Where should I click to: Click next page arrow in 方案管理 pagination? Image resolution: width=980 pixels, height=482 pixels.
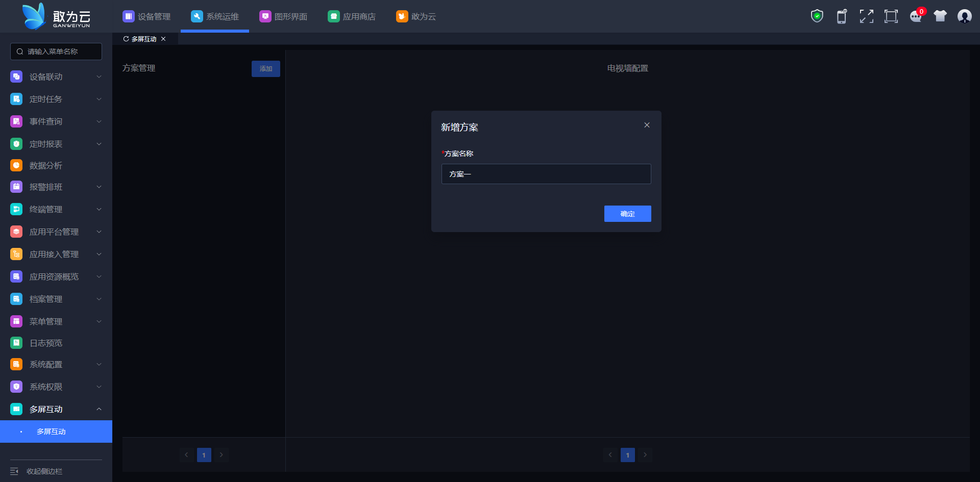221,455
